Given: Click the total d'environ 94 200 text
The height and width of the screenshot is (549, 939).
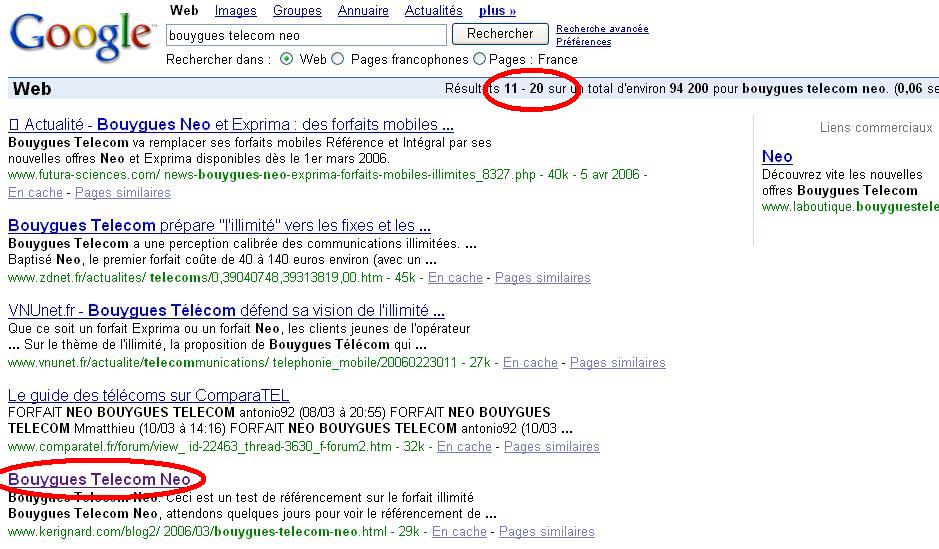Looking at the screenshot, I should [647, 89].
